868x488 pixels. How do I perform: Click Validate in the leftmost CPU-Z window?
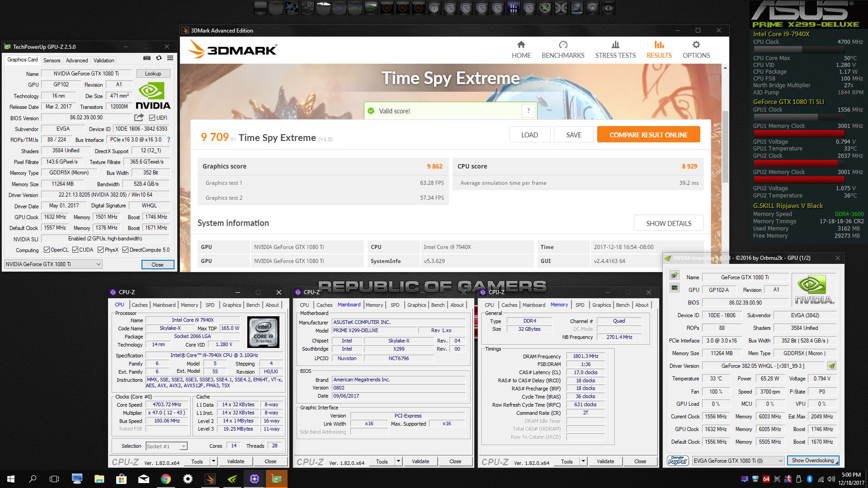[236, 461]
